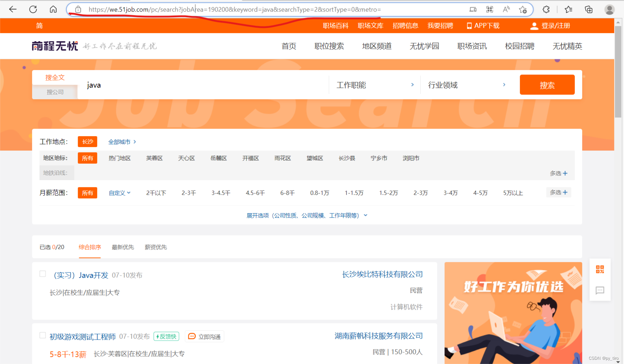Check the checkbox beside Java开发 internship listing

(x=42, y=274)
